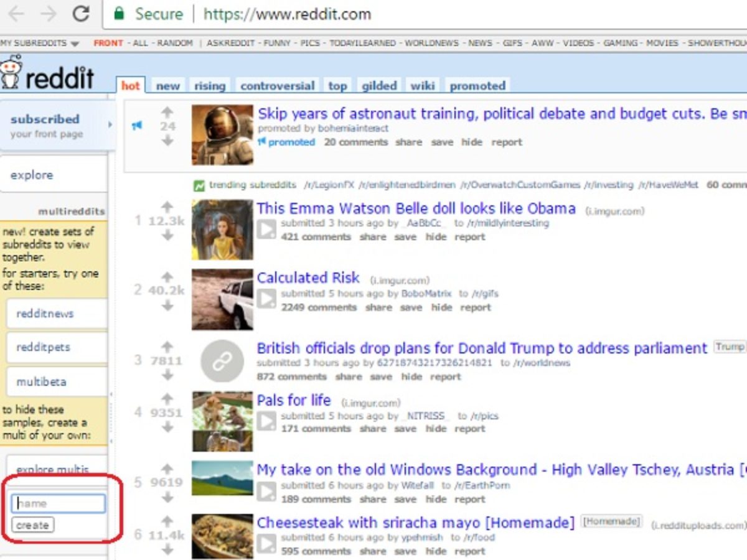The width and height of the screenshot is (747, 560).
Task: Switch to the rising tab
Action: (x=210, y=86)
